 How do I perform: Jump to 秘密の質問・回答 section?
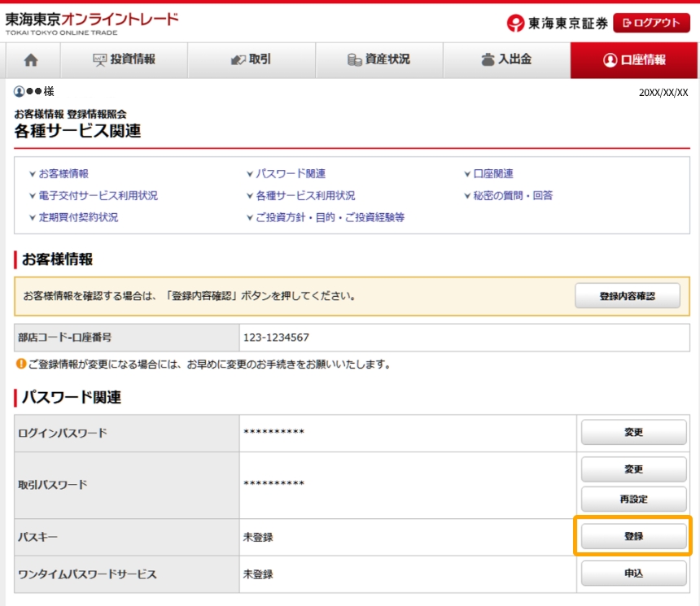(x=513, y=196)
